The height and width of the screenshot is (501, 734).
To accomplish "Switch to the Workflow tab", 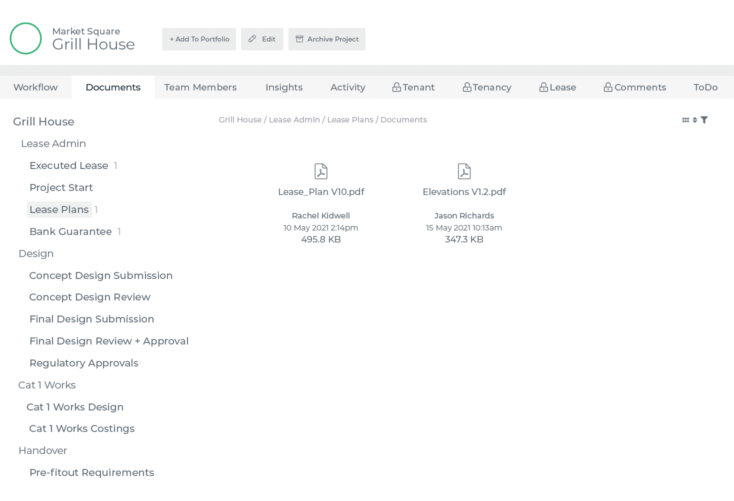I will [35, 88].
